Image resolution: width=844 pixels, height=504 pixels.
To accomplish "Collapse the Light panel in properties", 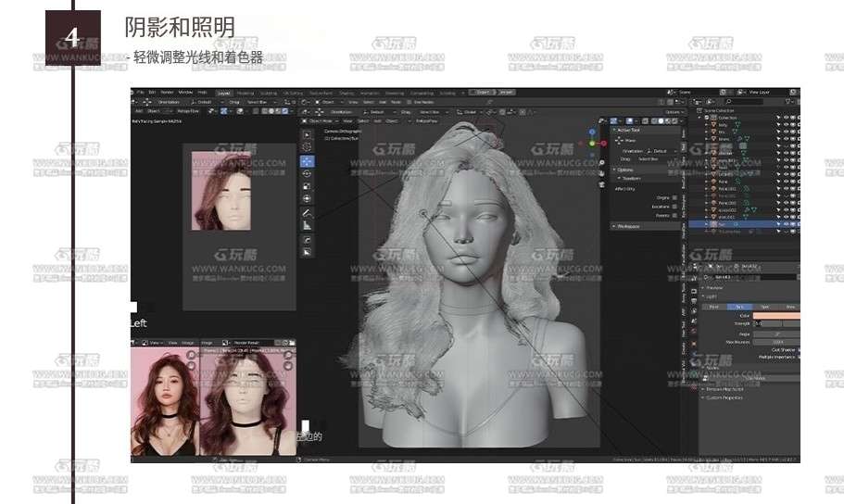I will pos(712,296).
